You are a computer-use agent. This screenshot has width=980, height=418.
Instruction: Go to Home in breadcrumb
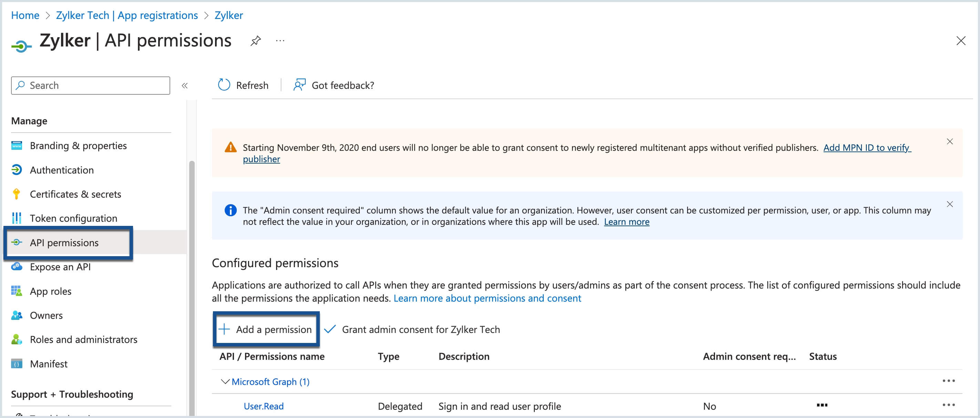click(x=25, y=15)
